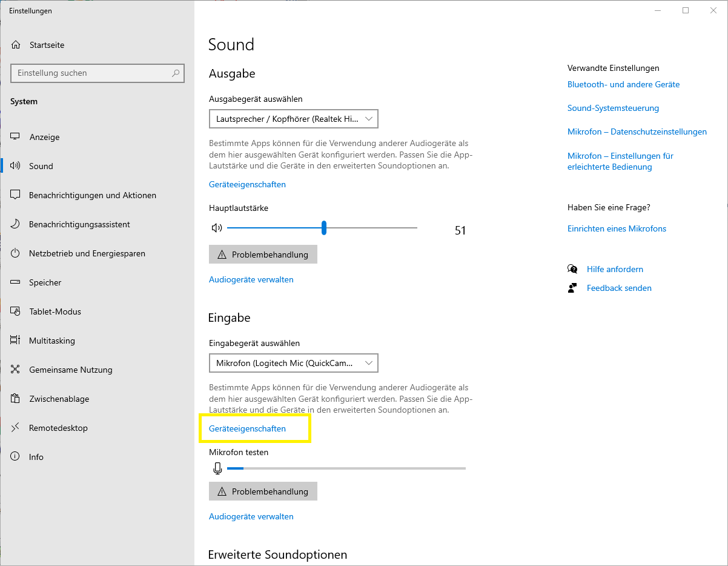
Task: Open Audiogeräte verwalten under Eingabe
Action: (x=251, y=516)
